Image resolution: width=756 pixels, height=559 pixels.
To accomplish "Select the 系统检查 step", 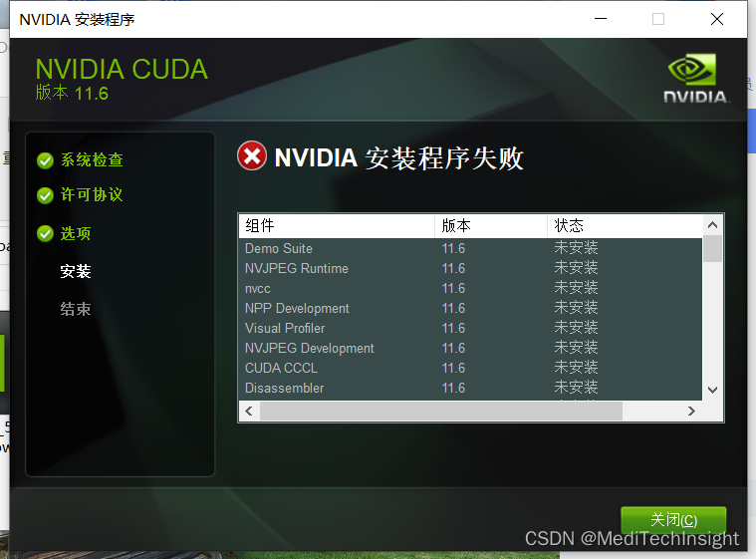I will pyautogui.click(x=92, y=160).
